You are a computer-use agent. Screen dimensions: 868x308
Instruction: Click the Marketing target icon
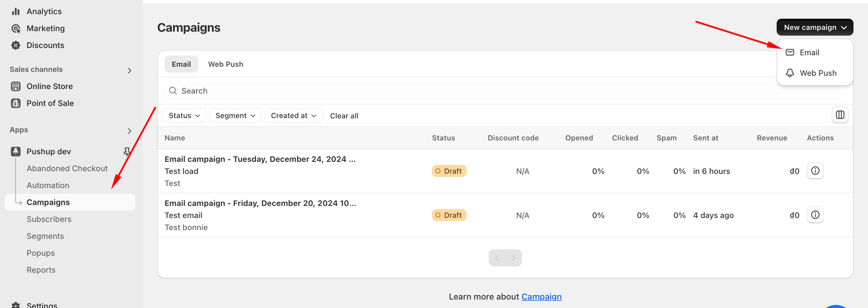[x=15, y=28]
